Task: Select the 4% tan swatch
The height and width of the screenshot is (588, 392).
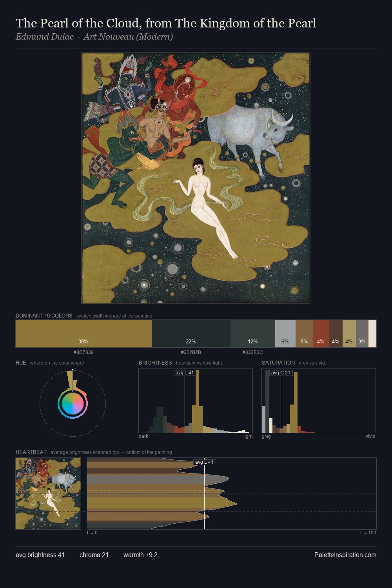Action: 349,334
